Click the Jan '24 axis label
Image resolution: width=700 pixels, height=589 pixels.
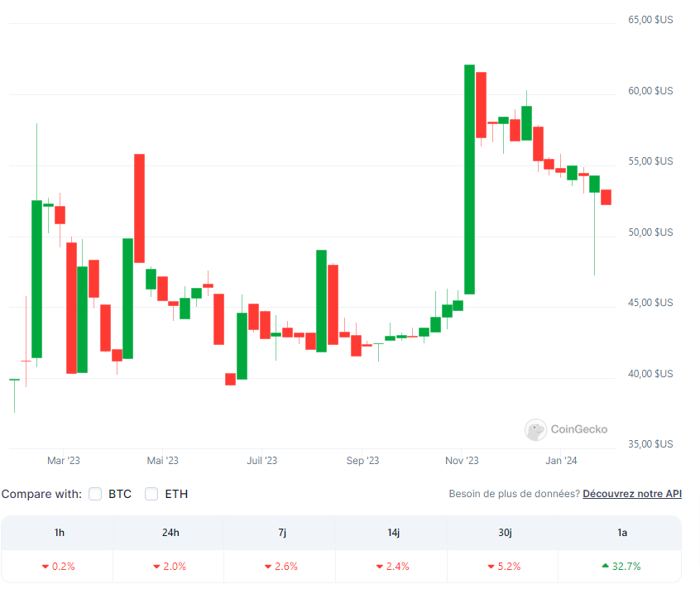pyautogui.click(x=562, y=461)
